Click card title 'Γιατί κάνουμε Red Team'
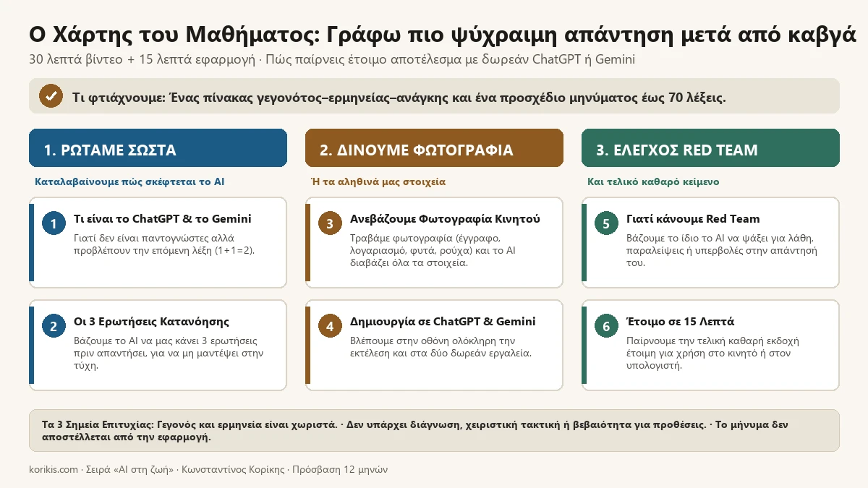Viewport: 868px width, 488px height. tap(693, 219)
